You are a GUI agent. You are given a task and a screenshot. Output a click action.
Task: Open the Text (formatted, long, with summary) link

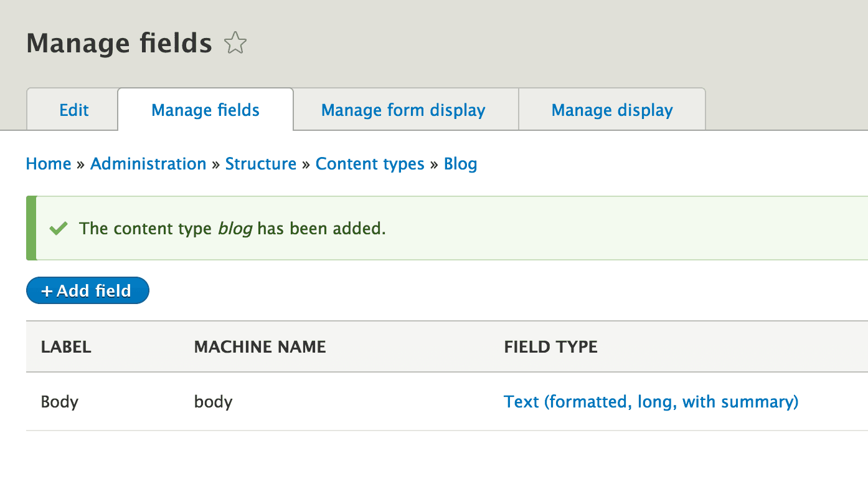(x=651, y=402)
